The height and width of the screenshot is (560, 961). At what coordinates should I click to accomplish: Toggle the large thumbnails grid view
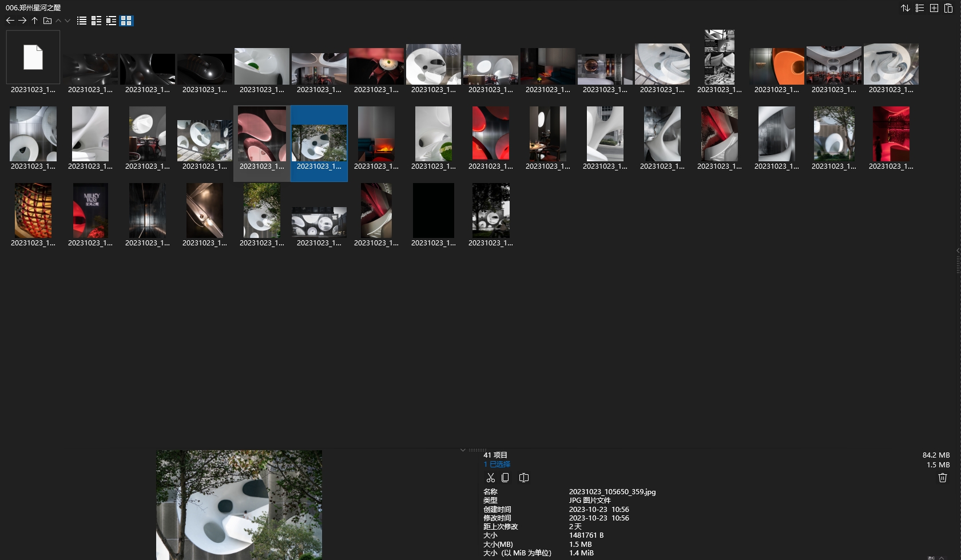(126, 21)
